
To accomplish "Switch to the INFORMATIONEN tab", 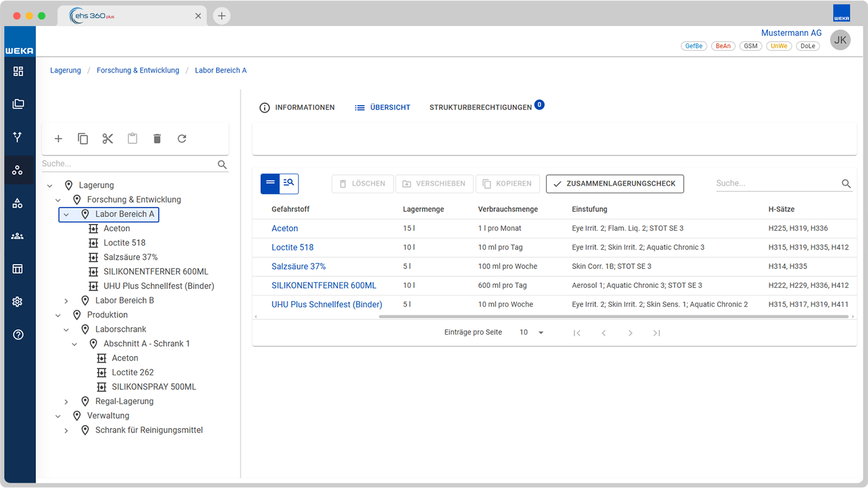I will tap(297, 107).
